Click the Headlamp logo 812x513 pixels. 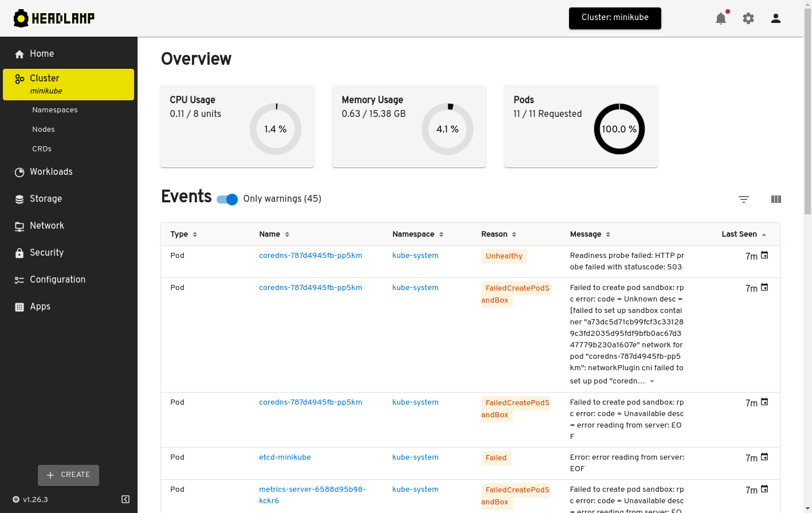[54, 18]
